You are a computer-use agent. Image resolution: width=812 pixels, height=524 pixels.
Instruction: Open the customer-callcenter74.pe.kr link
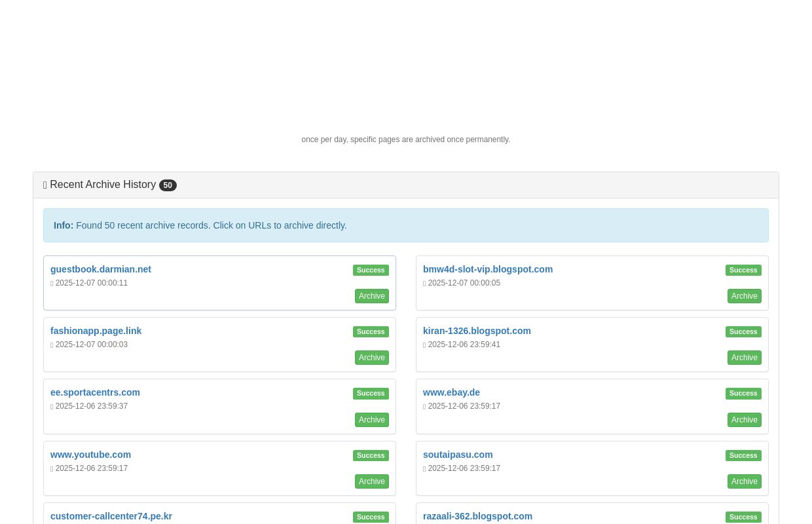pos(111,516)
